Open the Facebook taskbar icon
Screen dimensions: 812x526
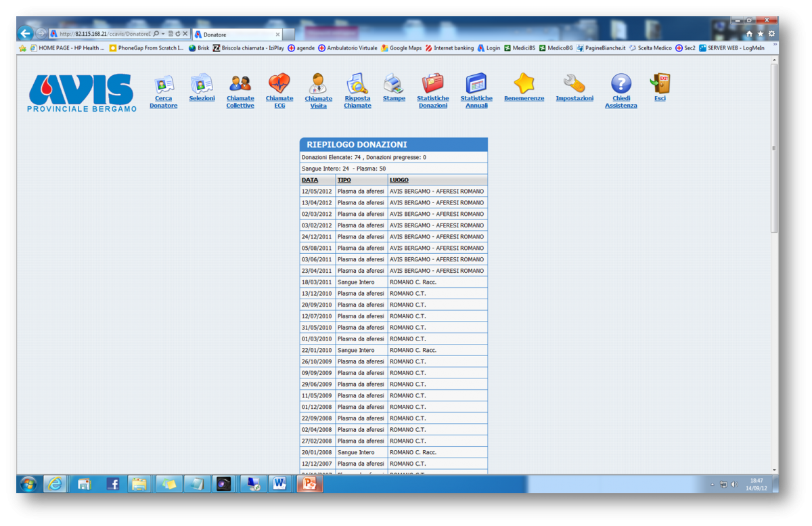pyautogui.click(x=113, y=483)
